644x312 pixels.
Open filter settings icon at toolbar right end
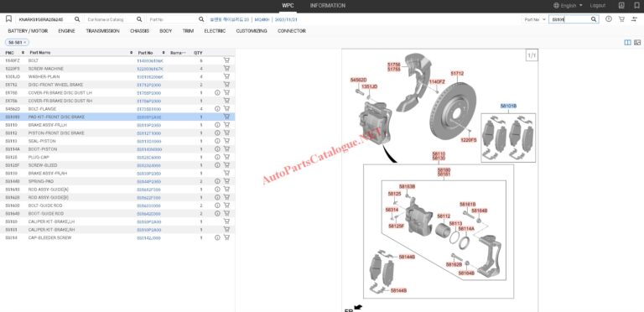[x=635, y=19]
